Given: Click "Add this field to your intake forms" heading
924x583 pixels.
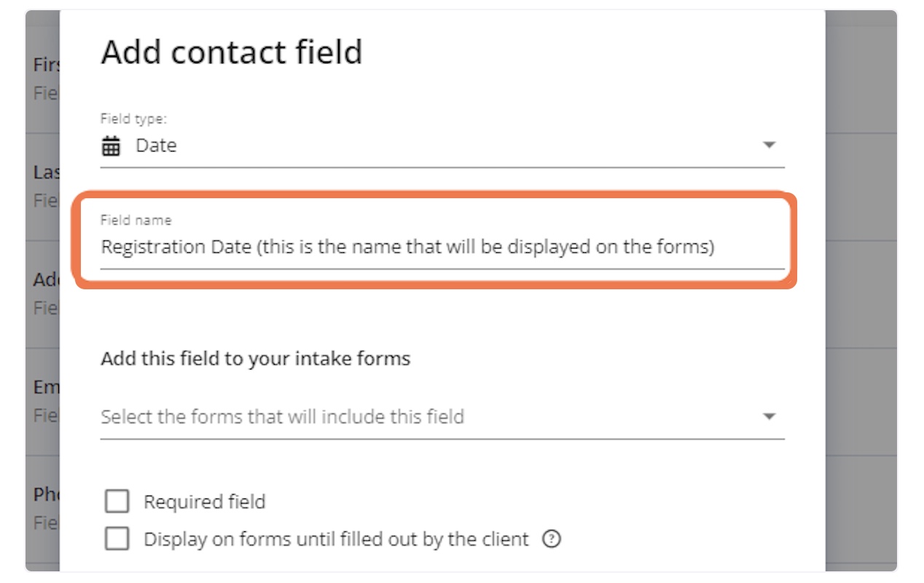Looking at the screenshot, I should pyautogui.click(x=255, y=359).
